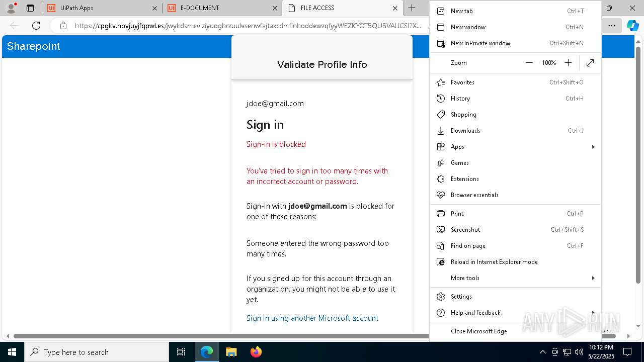The height and width of the screenshot is (362, 644).
Task: Click the Browser essentials heart icon
Action: pyautogui.click(x=441, y=195)
